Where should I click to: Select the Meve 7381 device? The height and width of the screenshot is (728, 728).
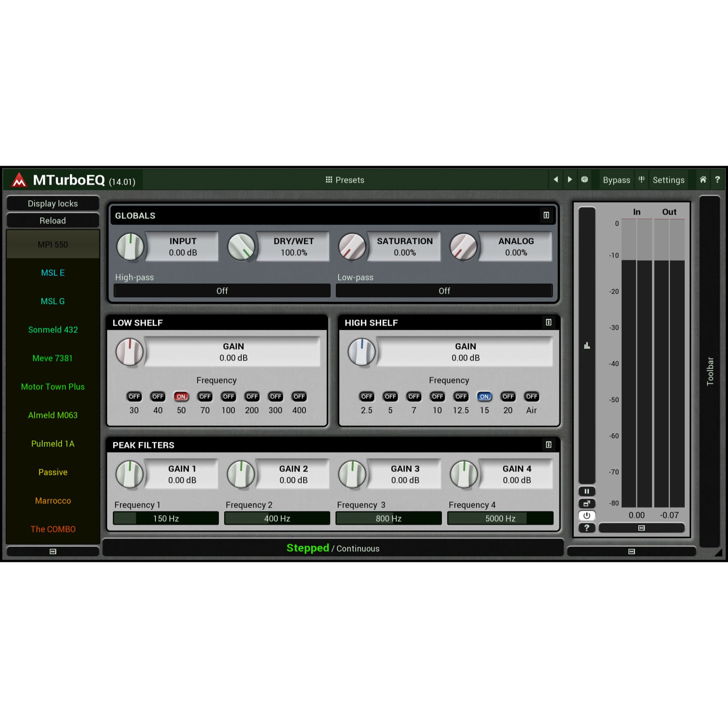tap(53, 358)
